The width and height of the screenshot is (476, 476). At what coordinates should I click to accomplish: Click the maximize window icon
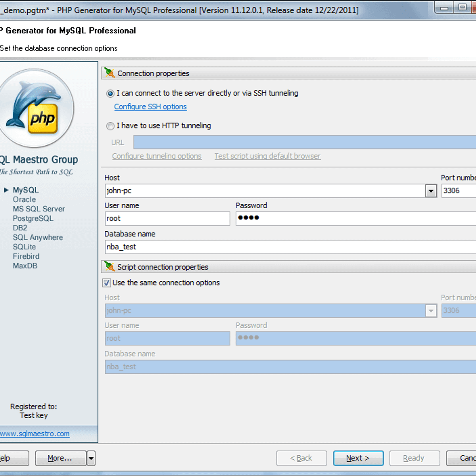coord(463,8)
